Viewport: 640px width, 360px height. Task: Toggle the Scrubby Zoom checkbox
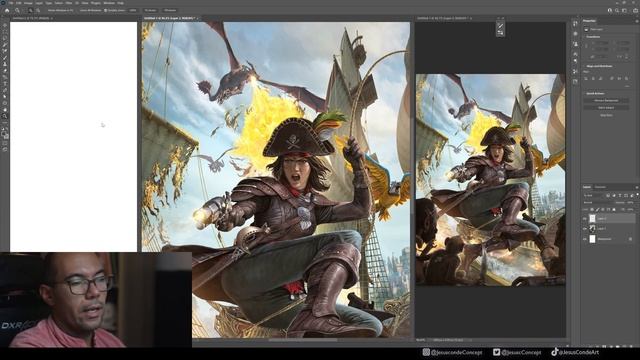pyautogui.click(x=105, y=10)
